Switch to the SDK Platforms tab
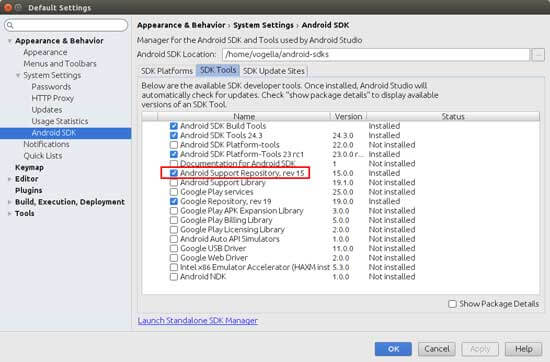550x362 pixels. [167, 71]
